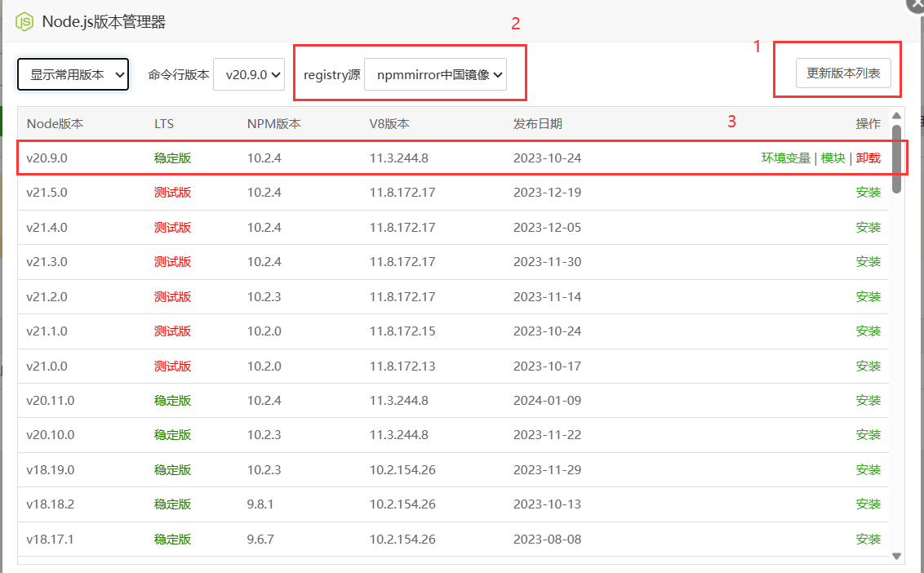Click 安装 for v20.10.0

[x=868, y=435]
